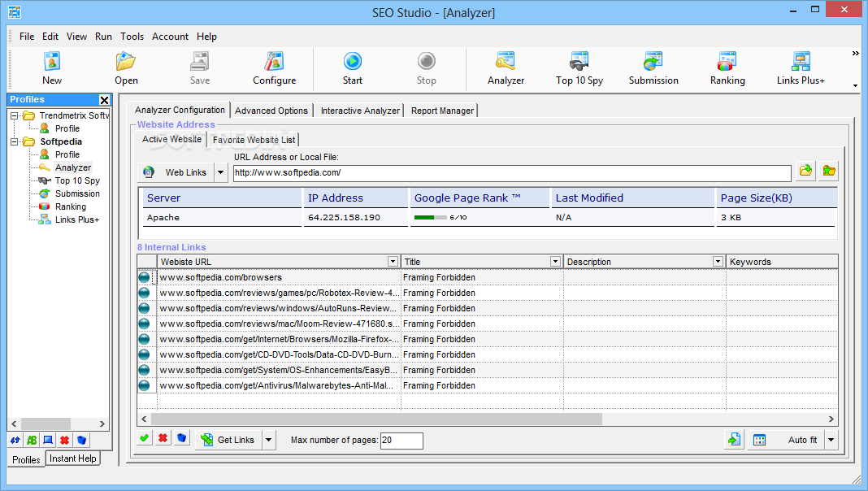Click globe icon of the Robotex-Review row
Viewport: 868px width, 491px height.
145,293
